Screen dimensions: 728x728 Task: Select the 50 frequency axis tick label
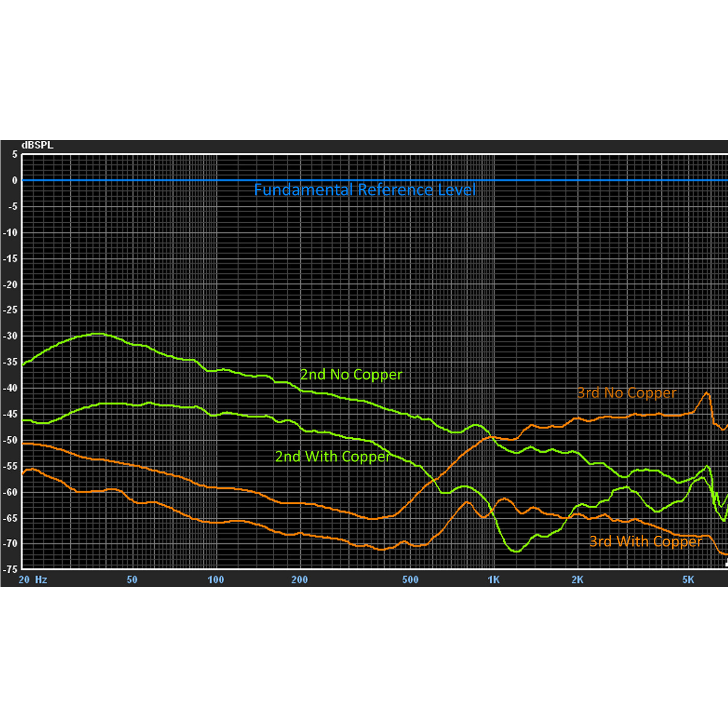point(132,579)
